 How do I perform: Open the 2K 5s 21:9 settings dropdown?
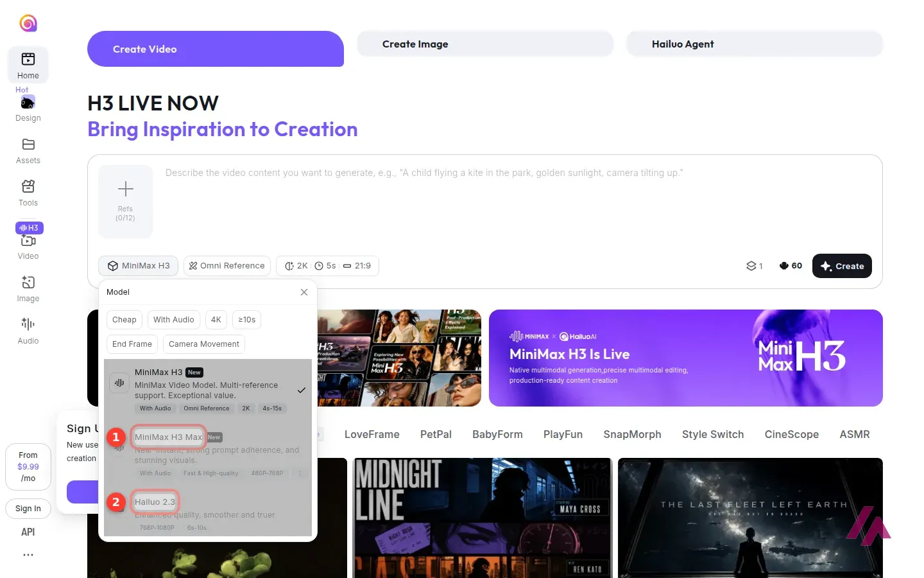point(327,266)
